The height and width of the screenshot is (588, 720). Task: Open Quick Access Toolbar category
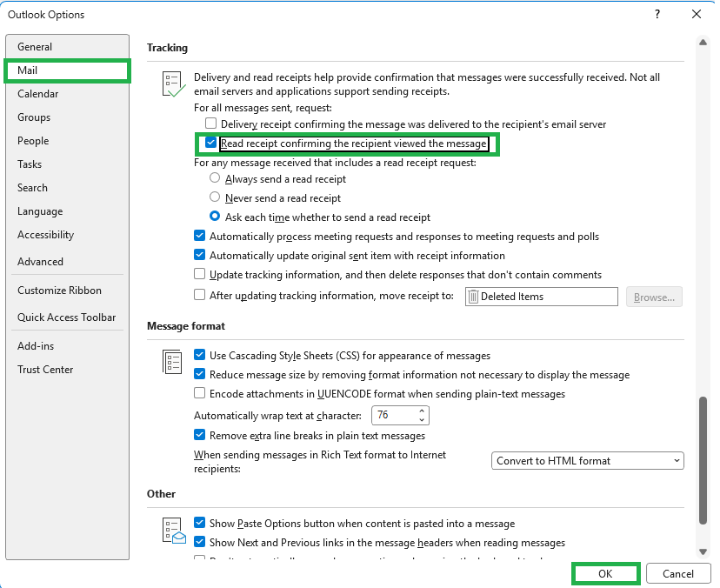(68, 317)
